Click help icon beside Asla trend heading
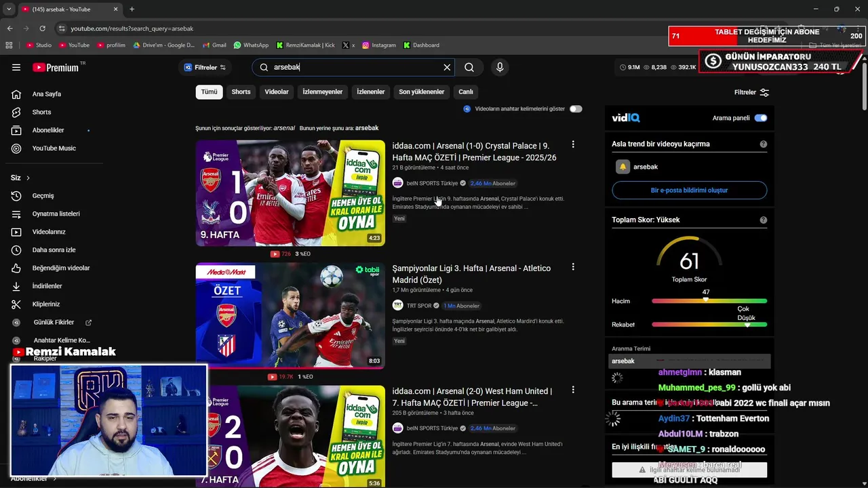This screenshot has width=868, height=488. tap(764, 144)
